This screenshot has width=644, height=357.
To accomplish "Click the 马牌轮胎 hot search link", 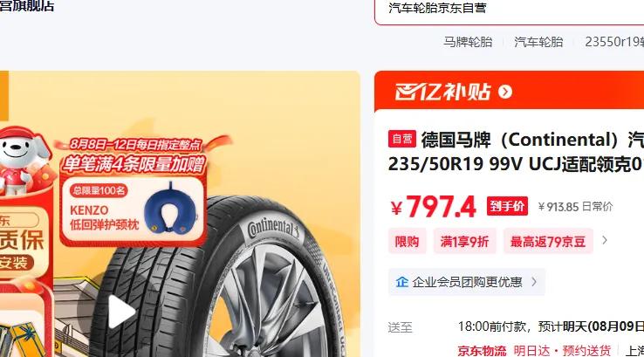I will click(x=468, y=42).
